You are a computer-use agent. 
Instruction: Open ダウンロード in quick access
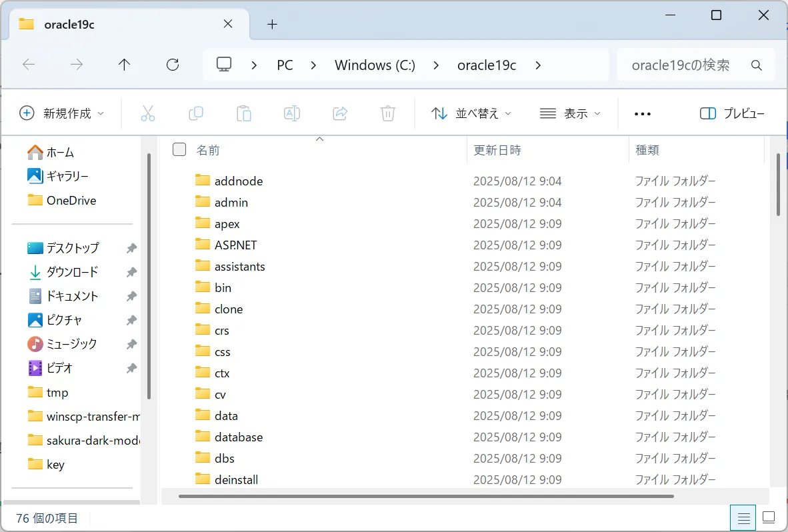coord(62,272)
